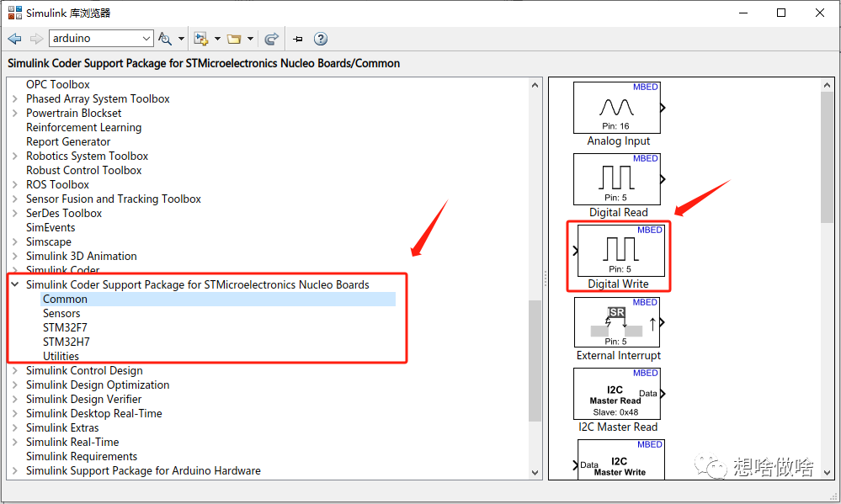Expand SerDes Toolbox node
This screenshot has width=841, height=504.
tap(15, 214)
